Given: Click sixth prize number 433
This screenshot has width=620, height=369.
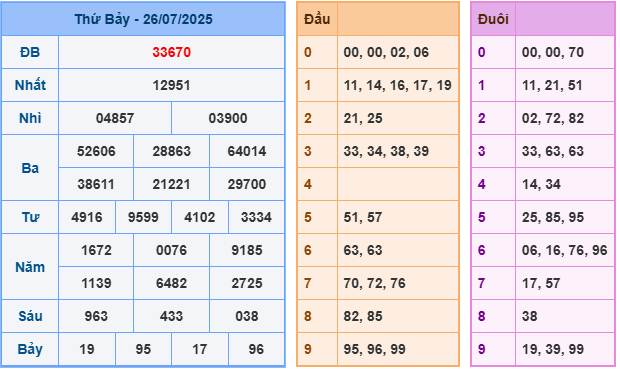Looking at the screenshot, I should click(x=172, y=316).
